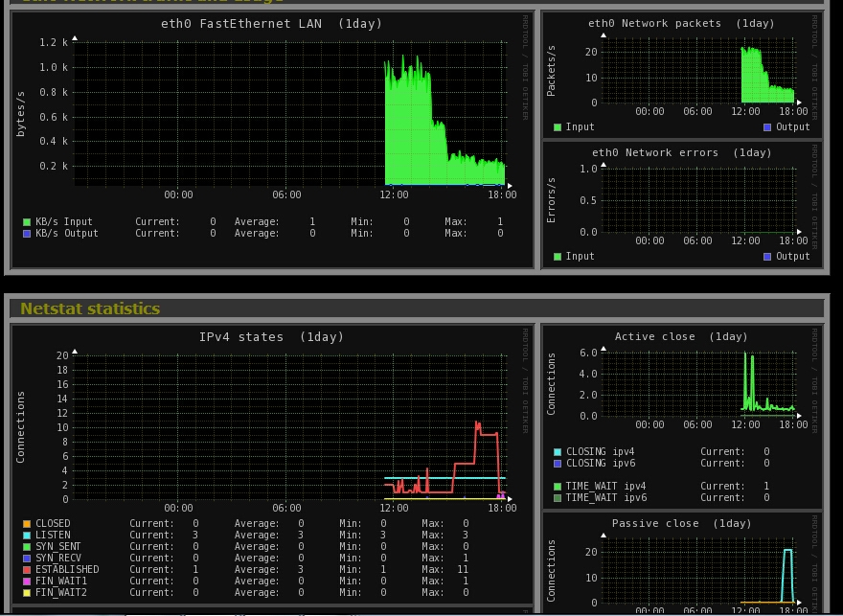
Task: Click the green SYN_SENT legend swatch
Action: coord(27,547)
